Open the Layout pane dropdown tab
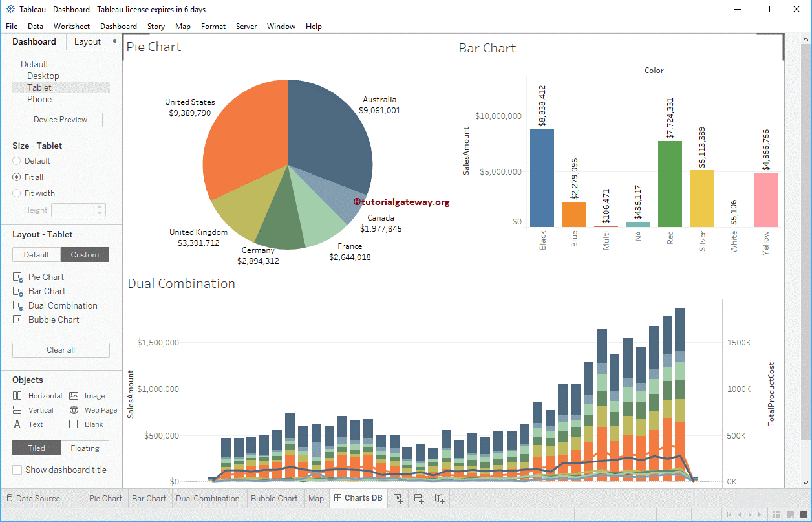This screenshot has width=812, height=522. [x=94, y=42]
